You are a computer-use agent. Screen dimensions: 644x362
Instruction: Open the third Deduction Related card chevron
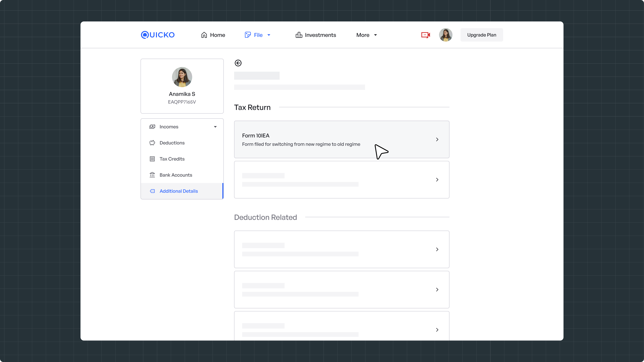point(437,330)
